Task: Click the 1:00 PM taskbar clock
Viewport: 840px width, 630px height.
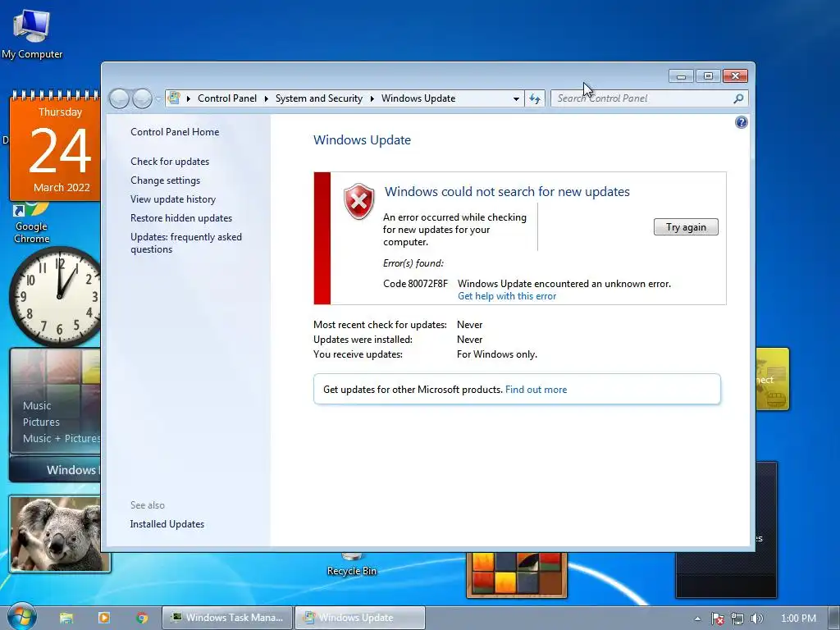Action: click(798, 619)
